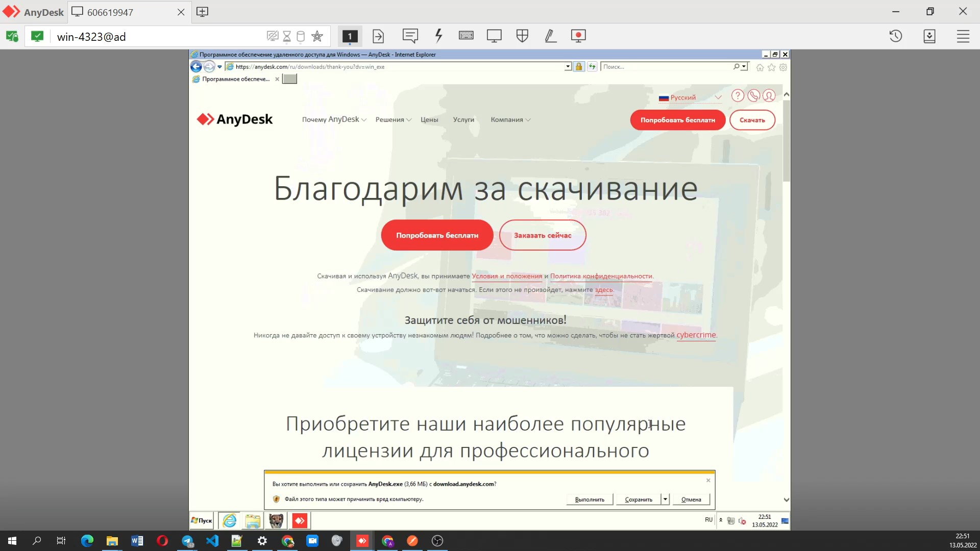Start session recording with red dot icon
Image resolution: width=980 pixels, height=551 pixels.
pyautogui.click(x=578, y=36)
